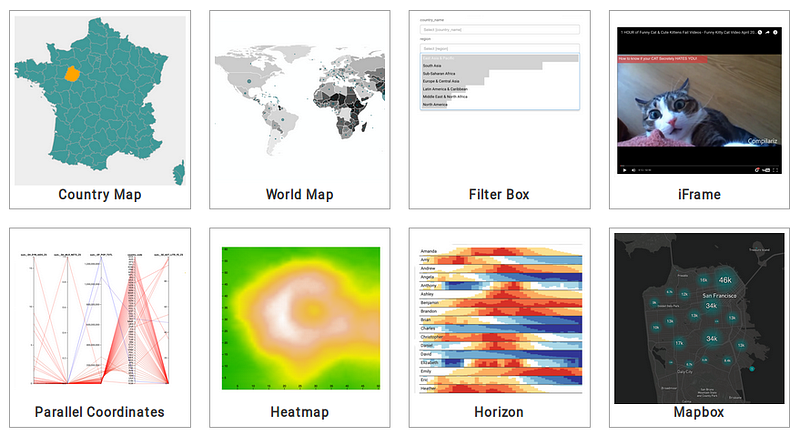Pick the Filter Box preview image

(499, 64)
